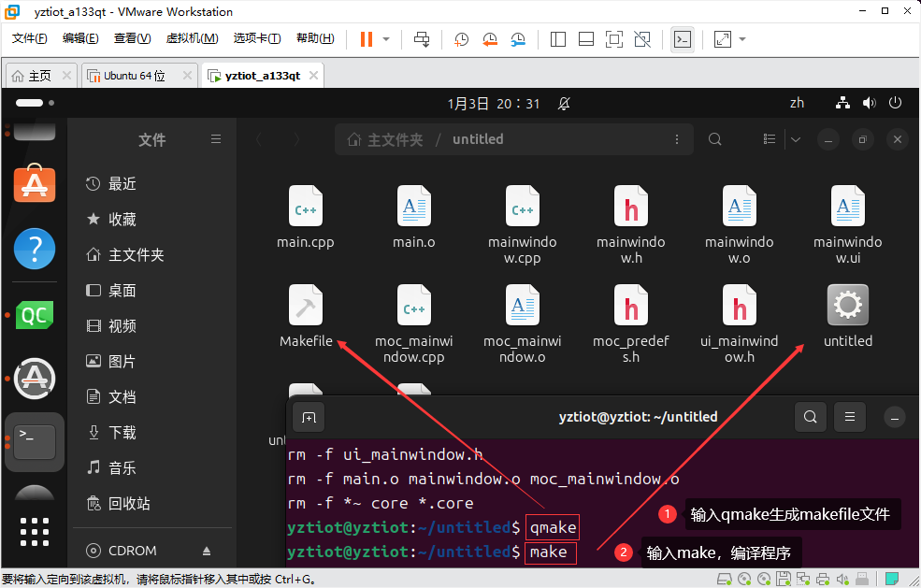Launch Qt Creator from the Ubuntu dock
Image resolution: width=921 pixels, height=588 pixels.
pos(35,315)
